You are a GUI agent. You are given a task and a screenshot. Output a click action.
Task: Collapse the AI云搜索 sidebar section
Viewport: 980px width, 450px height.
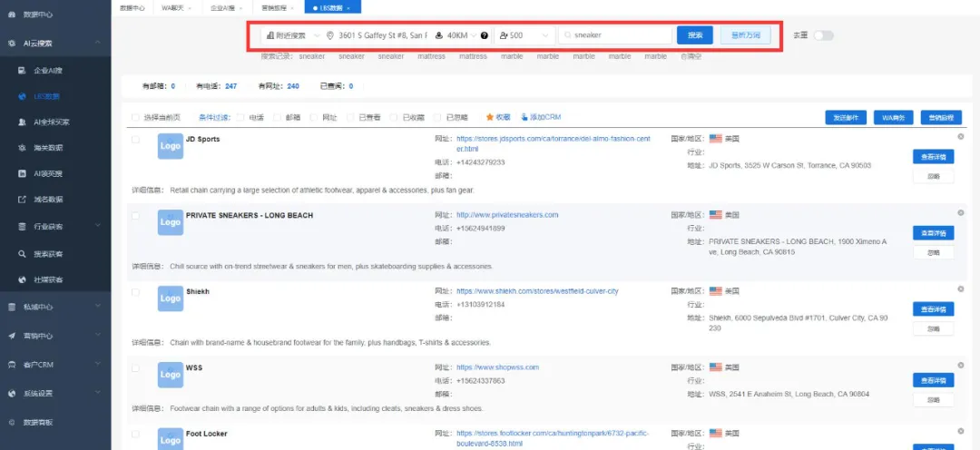point(98,43)
